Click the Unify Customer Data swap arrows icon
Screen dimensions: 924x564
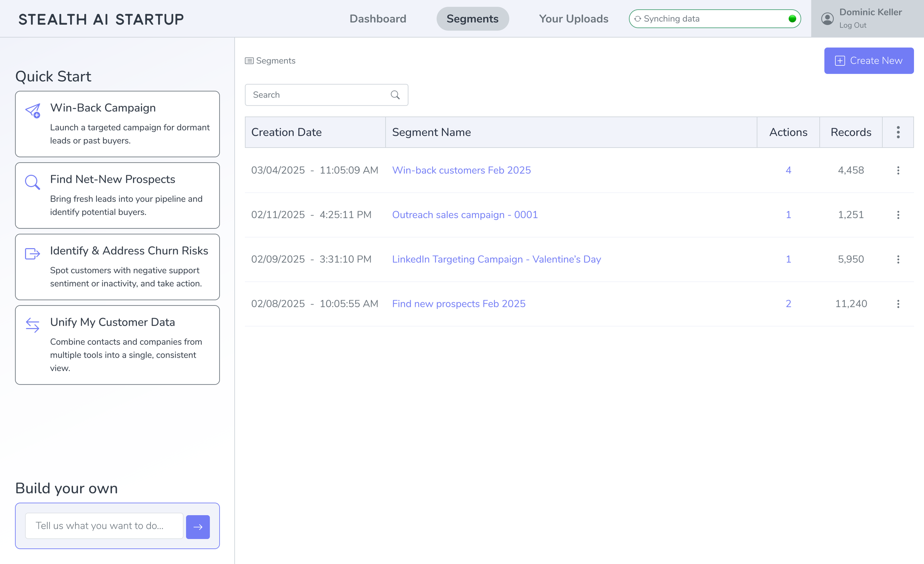coord(32,325)
